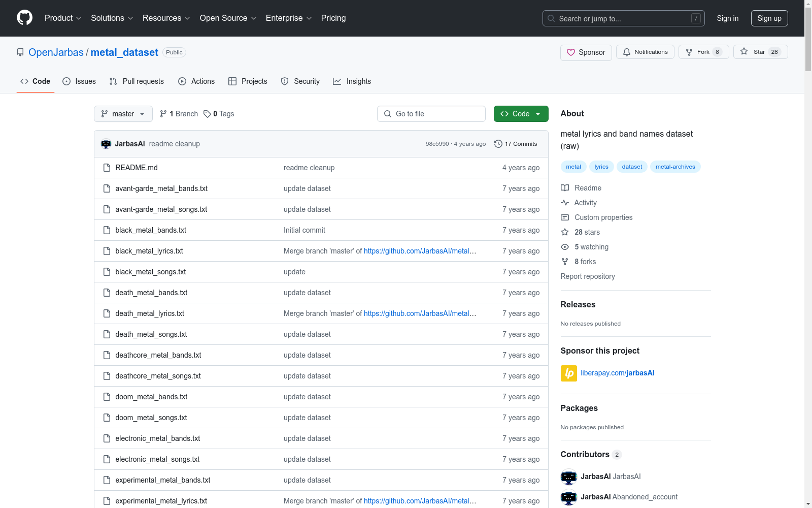Click the eye icon beside 5 watching
The image size is (812, 508).
pyautogui.click(x=565, y=247)
